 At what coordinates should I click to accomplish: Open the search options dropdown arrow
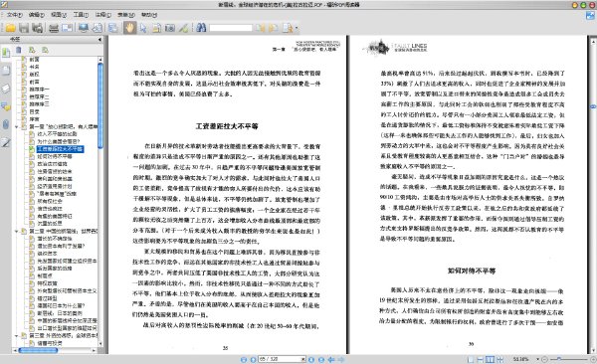tap(297, 28)
